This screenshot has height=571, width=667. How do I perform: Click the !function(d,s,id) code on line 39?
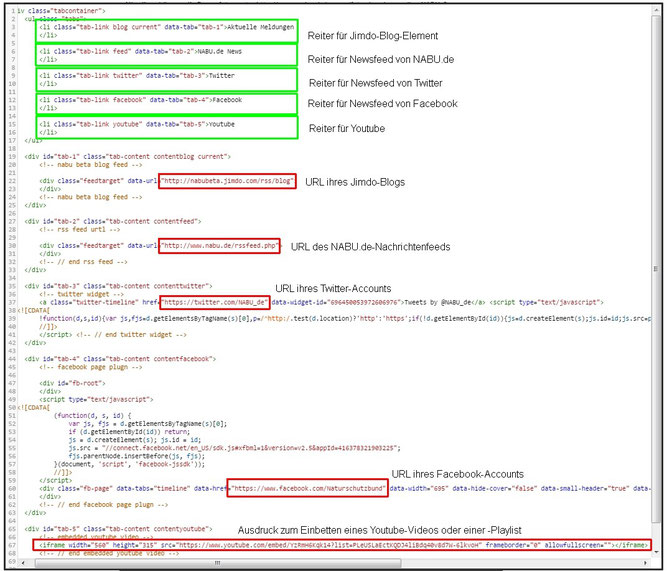click(x=345, y=318)
